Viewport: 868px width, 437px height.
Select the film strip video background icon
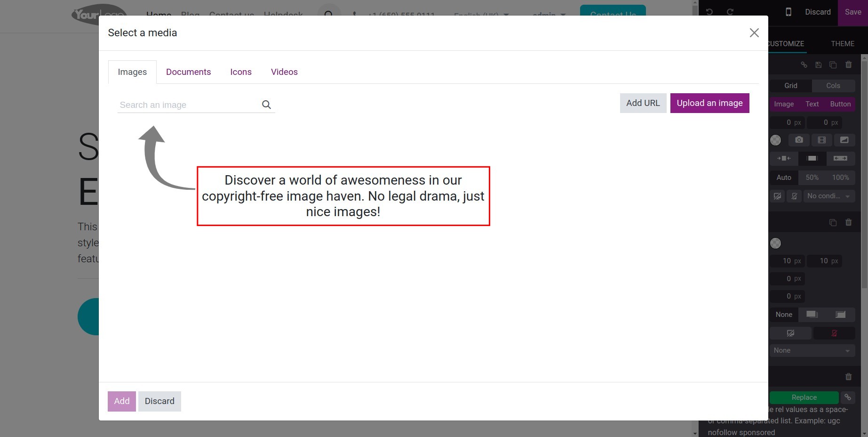pos(821,140)
